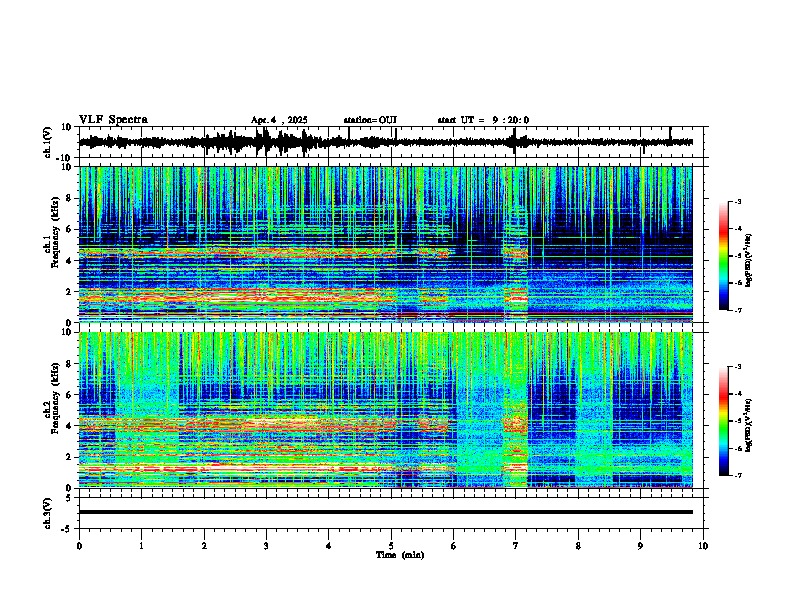Image resolution: width=792 pixels, height=612 pixels.
Task: Click the ch.2 spectrogram color scale bar
Action: 723,421
